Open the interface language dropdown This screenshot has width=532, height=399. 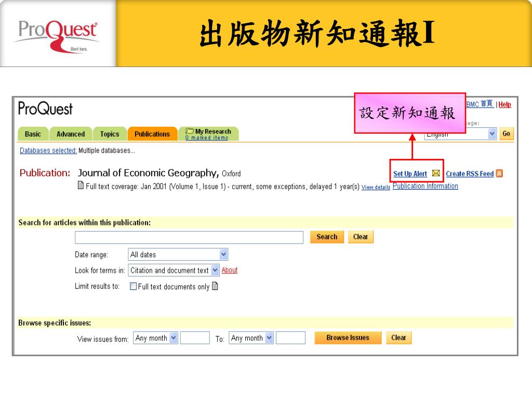(460, 134)
